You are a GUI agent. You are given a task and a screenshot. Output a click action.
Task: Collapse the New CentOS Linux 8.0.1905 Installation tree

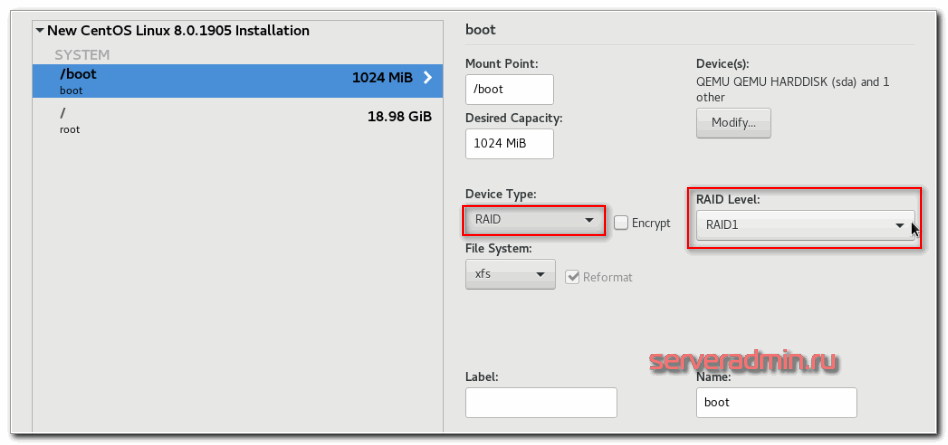40,31
